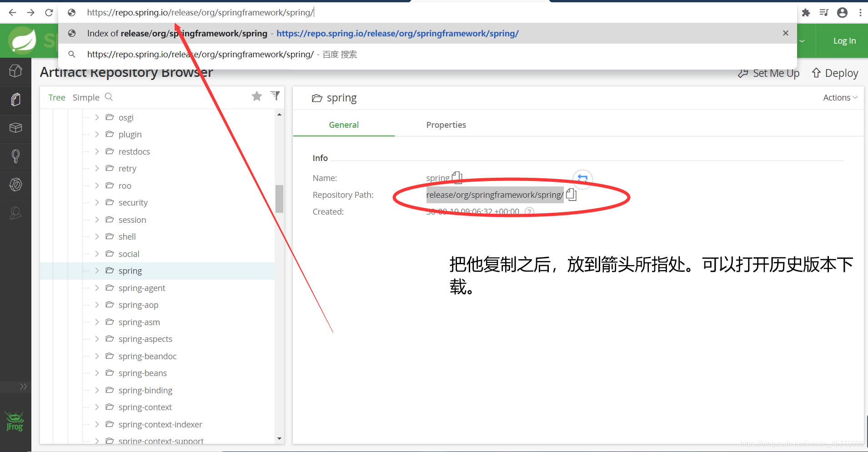Open the media control playlist icon
Screen dimensions: 868x452
click(824, 13)
